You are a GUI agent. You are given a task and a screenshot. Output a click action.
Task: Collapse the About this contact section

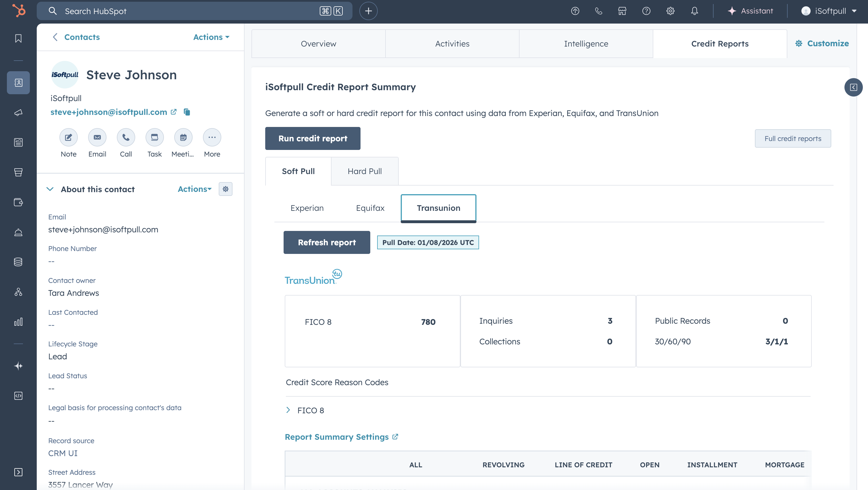50,189
